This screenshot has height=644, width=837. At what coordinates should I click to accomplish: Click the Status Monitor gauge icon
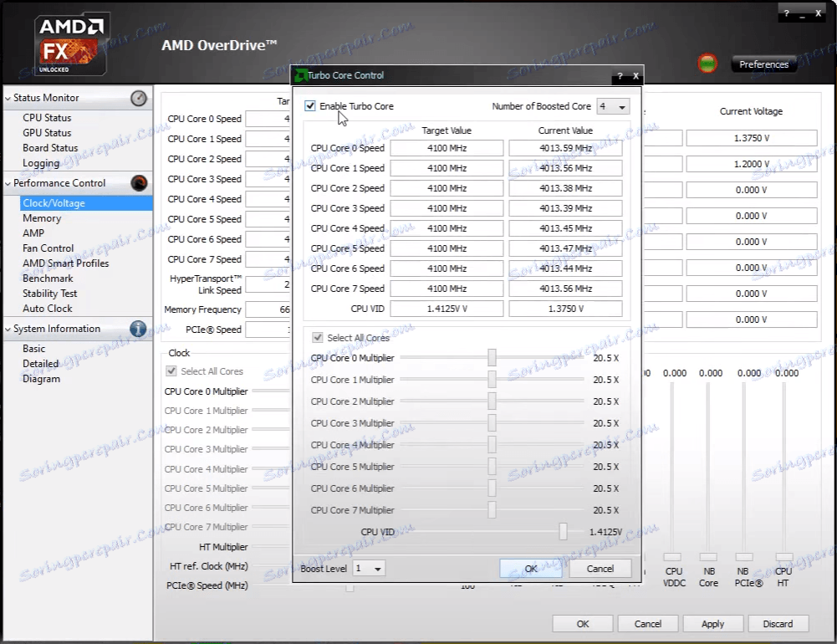(x=139, y=98)
